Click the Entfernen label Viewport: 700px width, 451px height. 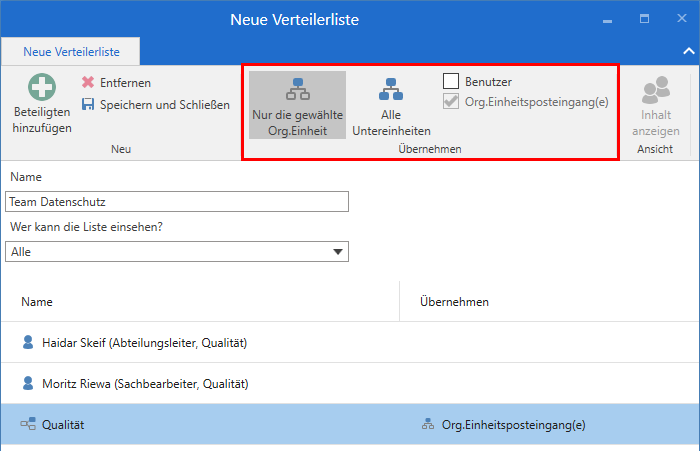tap(125, 83)
